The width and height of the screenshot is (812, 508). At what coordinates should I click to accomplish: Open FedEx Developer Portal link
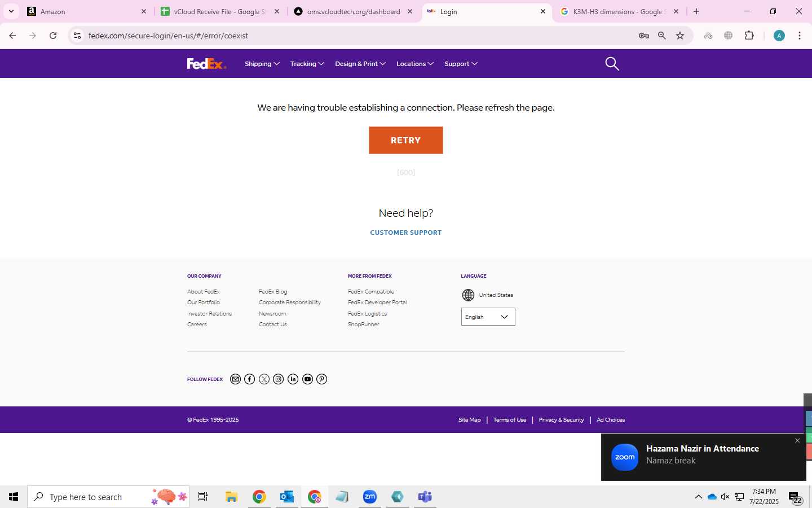click(x=377, y=303)
